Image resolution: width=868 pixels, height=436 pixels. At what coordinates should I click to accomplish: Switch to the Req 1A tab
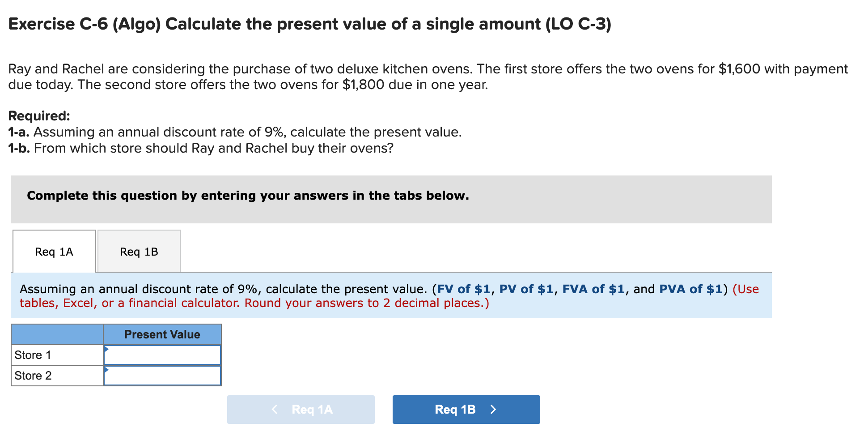point(54,251)
